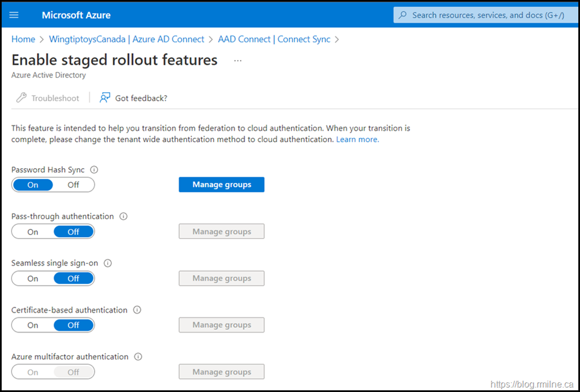The image size is (580, 392).
Task: Turn on Pass-through authentication
Action: 33,232
